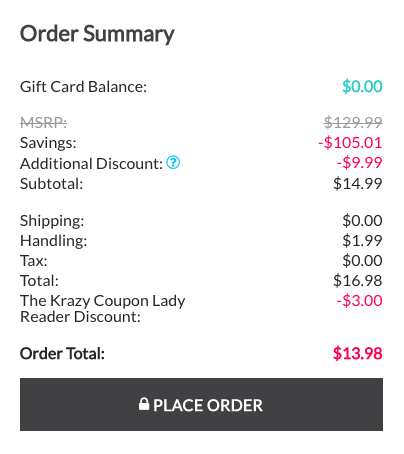This screenshot has width=404, height=454.
Task: Click the -$3.00 reader discount amount
Action: 359,301
